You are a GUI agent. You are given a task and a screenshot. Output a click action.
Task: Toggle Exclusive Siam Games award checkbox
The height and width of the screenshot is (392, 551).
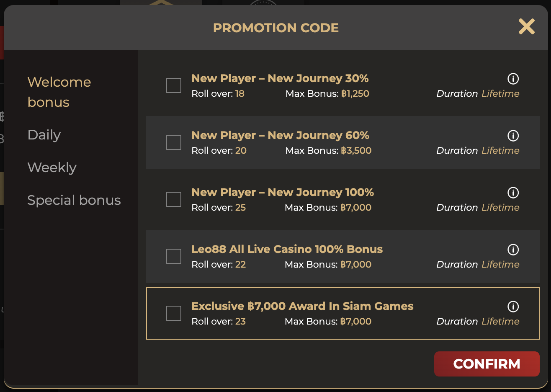[x=174, y=313]
